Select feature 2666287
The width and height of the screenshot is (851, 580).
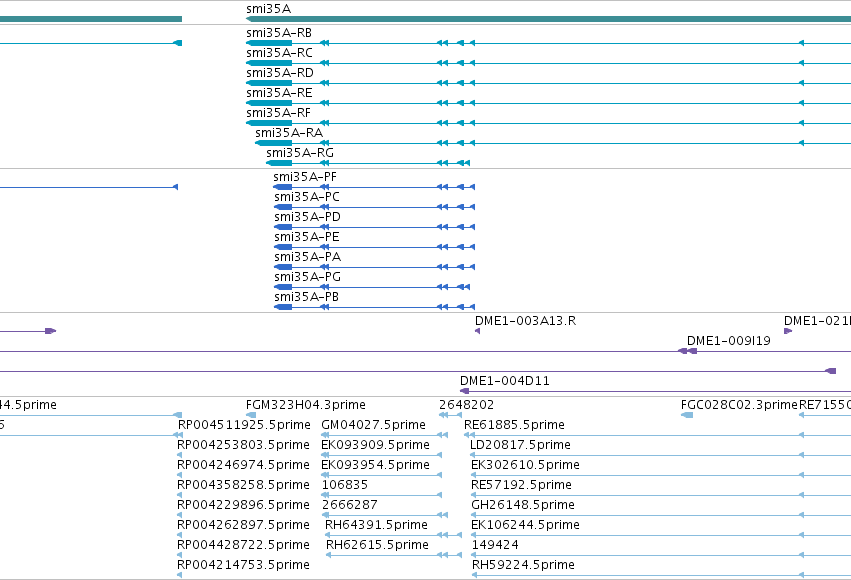click(x=350, y=506)
